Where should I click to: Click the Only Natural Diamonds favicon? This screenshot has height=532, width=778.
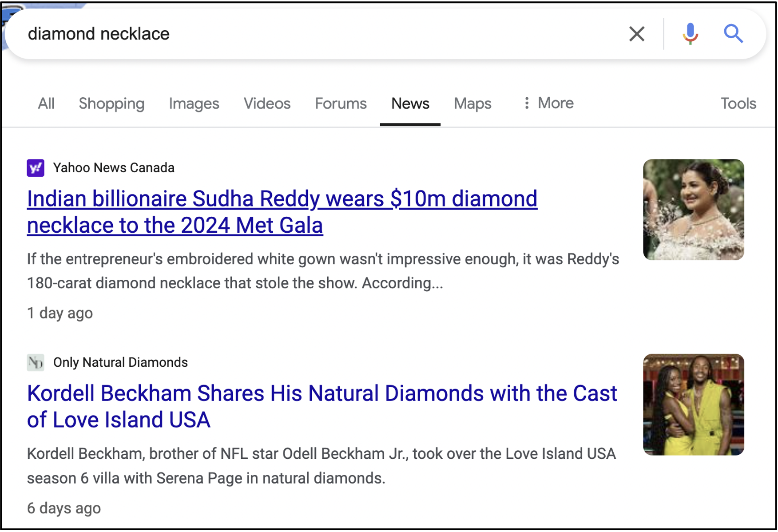click(x=36, y=362)
